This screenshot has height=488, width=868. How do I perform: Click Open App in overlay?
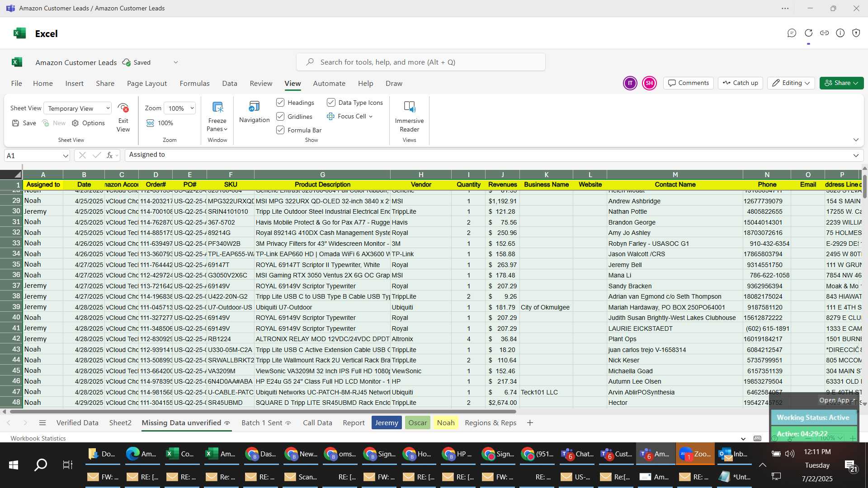tap(837, 400)
